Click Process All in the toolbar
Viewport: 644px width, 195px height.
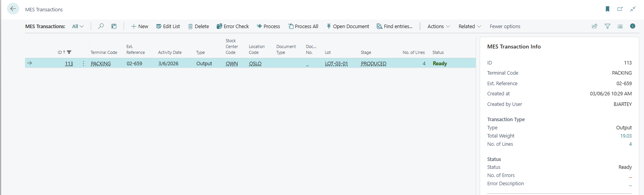[303, 26]
